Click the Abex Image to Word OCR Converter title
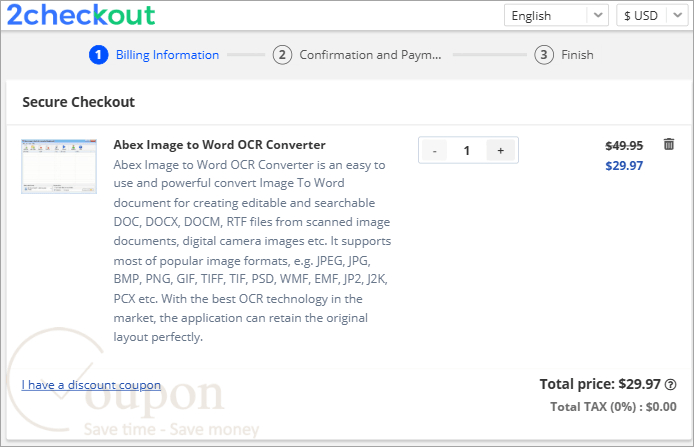The width and height of the screenshot is (694, 447). pos(220,145)
